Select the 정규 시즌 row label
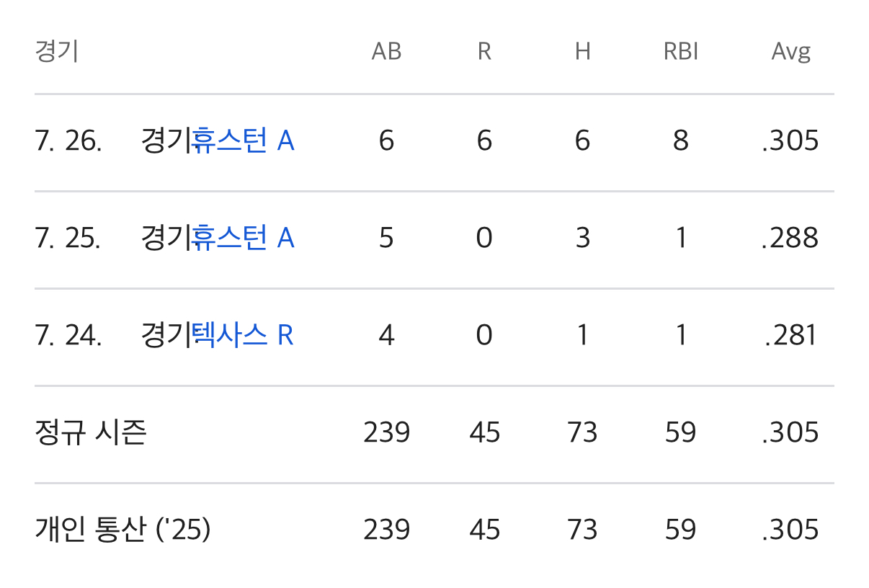The image size is (869, 588). click(x=91, y=432)
